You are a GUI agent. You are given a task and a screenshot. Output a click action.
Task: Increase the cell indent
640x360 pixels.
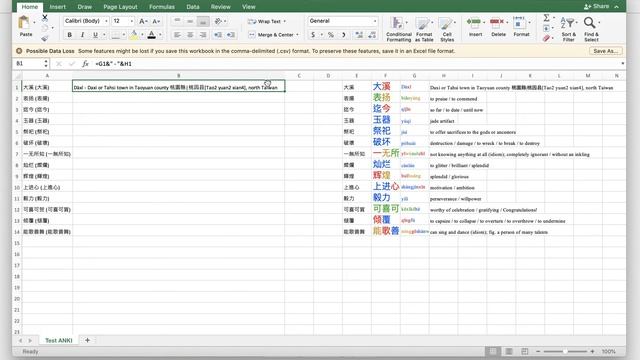(231, 35)
